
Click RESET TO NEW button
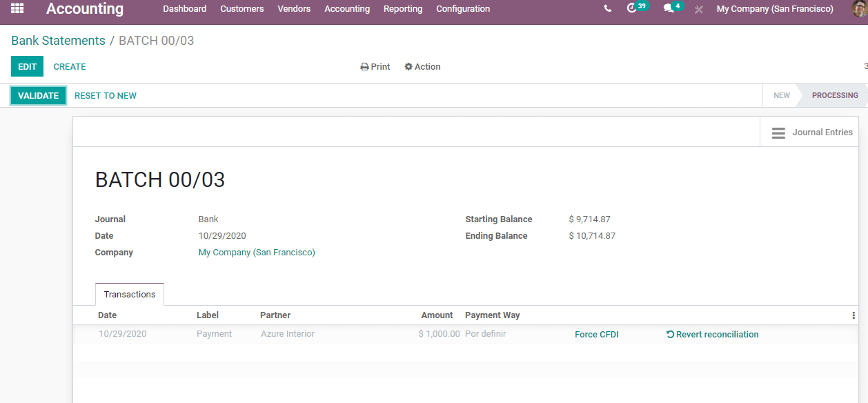[x=106, y=96]
